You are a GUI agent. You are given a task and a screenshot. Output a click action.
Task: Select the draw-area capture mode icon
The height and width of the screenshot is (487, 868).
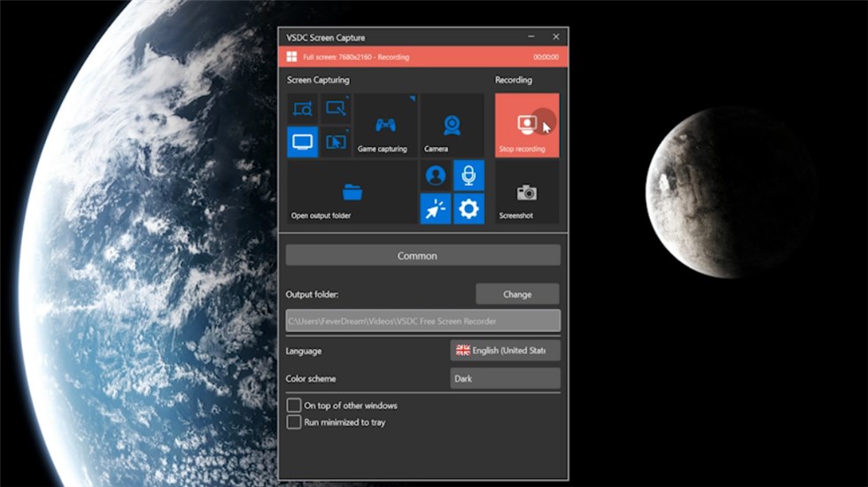(336, 108)
